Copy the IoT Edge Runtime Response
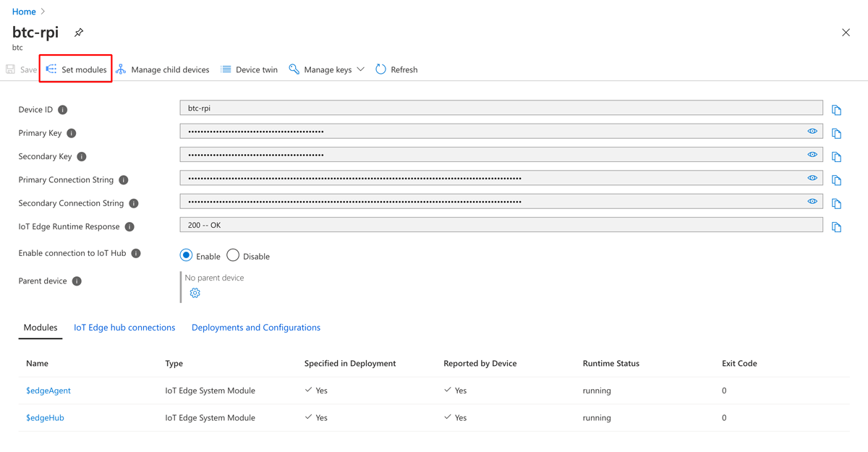Screen dimensions: 868x452 click(x=836, y=227)
